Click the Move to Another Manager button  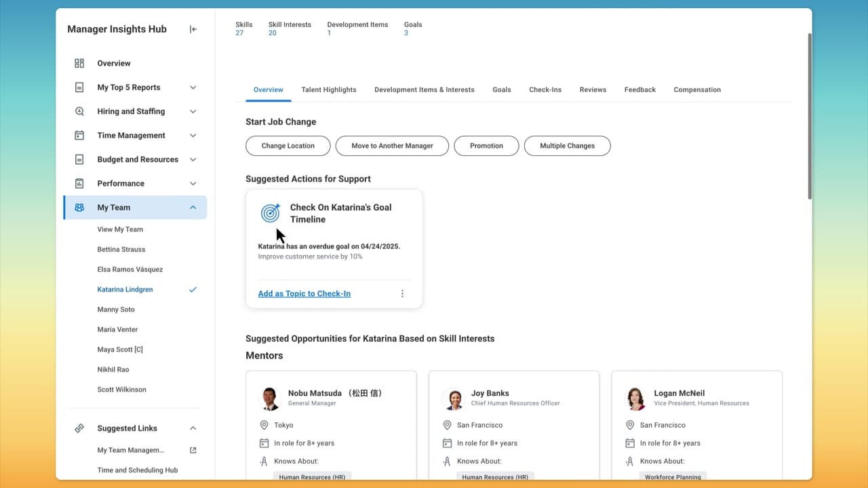point(392,146)
